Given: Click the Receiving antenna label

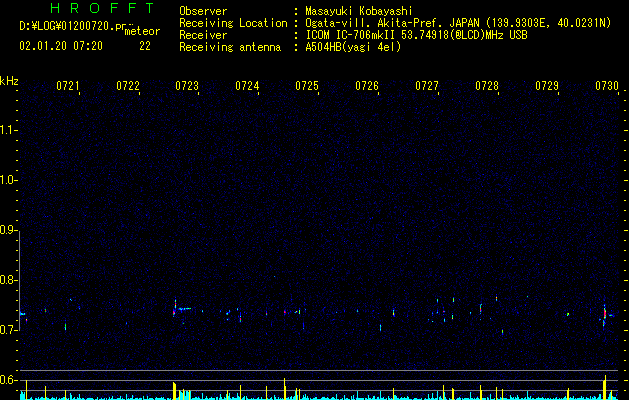Looking at the screenshot, I should (230, 47).
